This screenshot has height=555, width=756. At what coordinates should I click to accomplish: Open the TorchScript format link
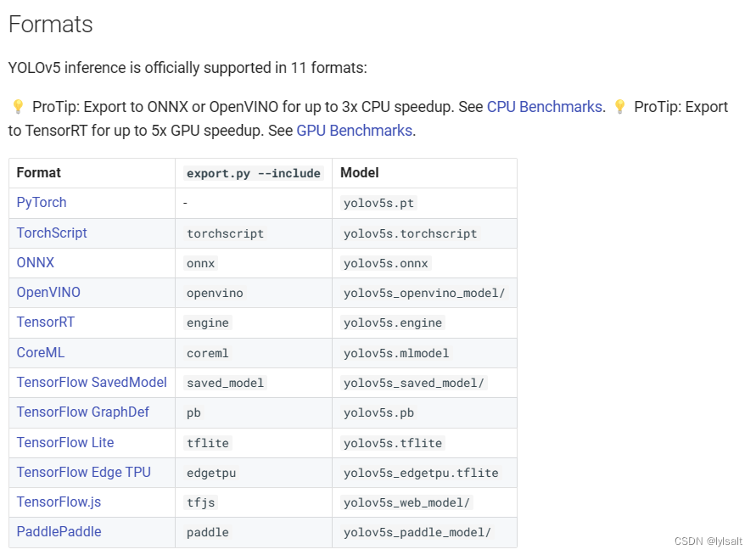coord(52,233)
